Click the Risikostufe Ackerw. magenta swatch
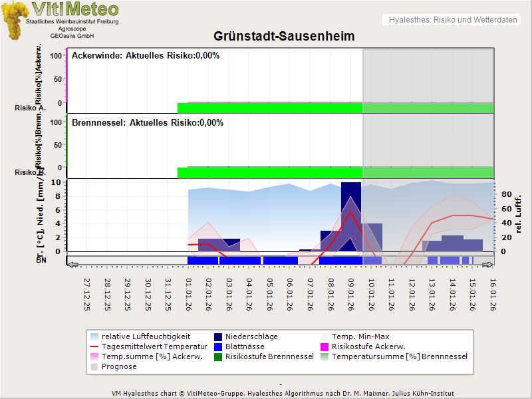The height and width of the screenshot is (399, 532). point(325,346)
